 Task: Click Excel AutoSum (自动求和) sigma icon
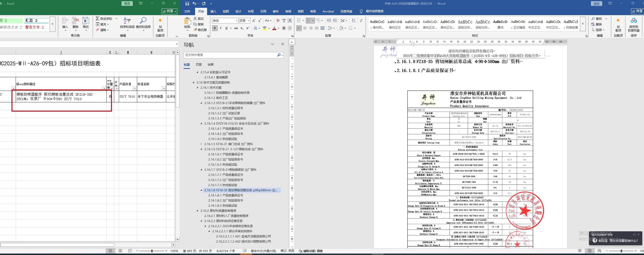[x=98, y=19]
